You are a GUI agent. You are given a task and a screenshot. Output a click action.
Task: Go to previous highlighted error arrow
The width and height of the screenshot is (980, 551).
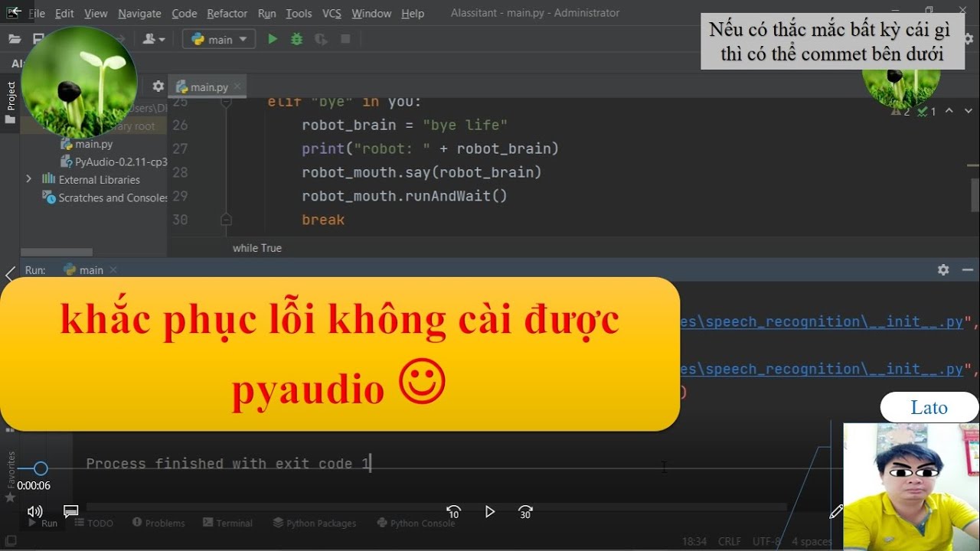(949, 111)
